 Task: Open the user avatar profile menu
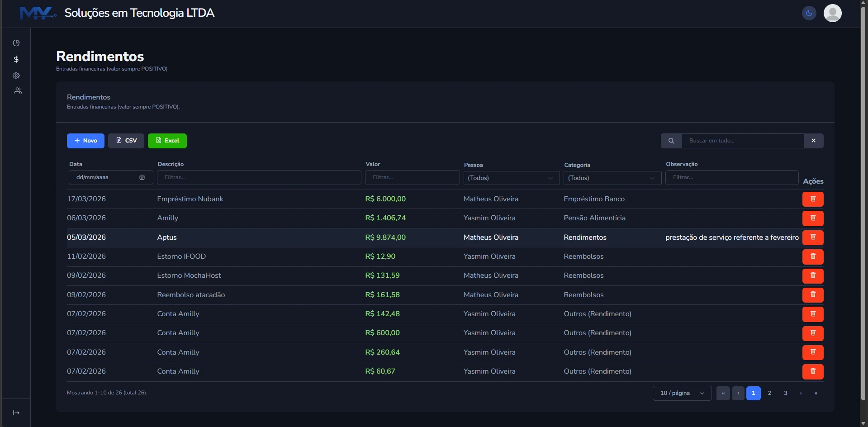pyautogui.click(x=833, y=13)
